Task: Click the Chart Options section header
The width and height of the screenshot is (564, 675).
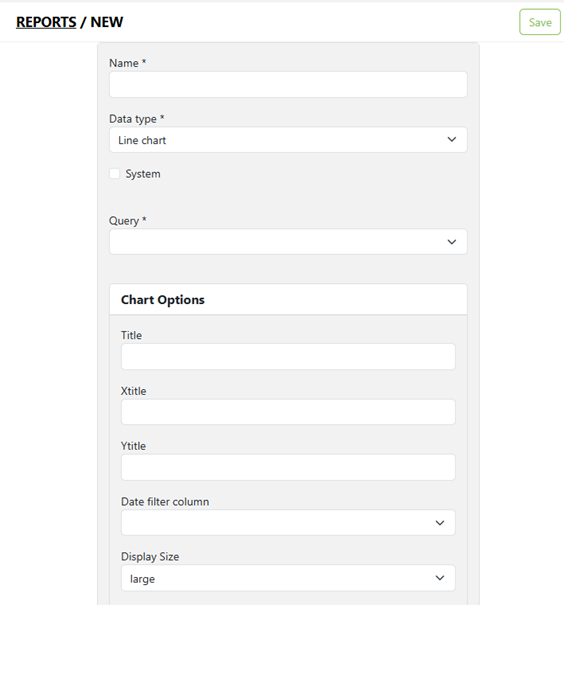Action: (x=288, y=299)
